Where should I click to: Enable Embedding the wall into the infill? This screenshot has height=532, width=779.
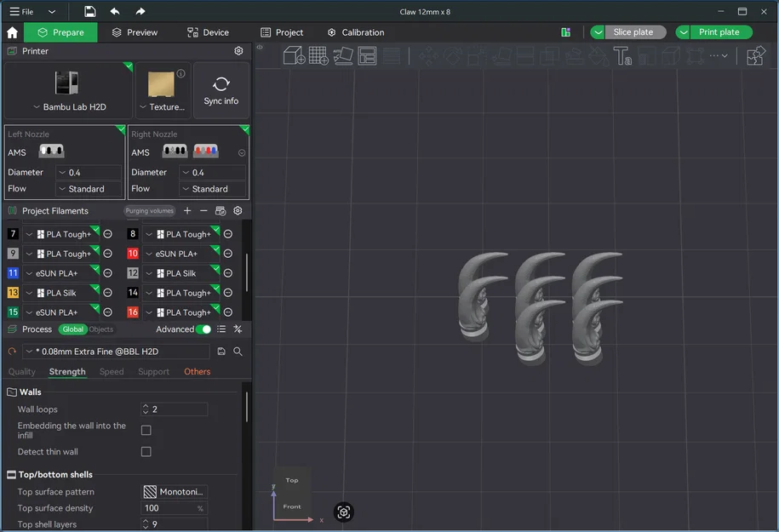[146, 430]
